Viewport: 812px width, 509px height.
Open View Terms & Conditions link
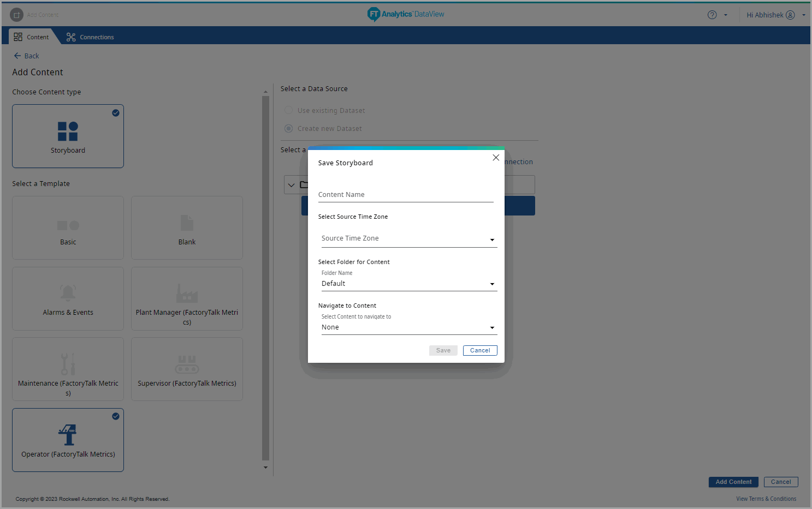click(x=766, y=499)
